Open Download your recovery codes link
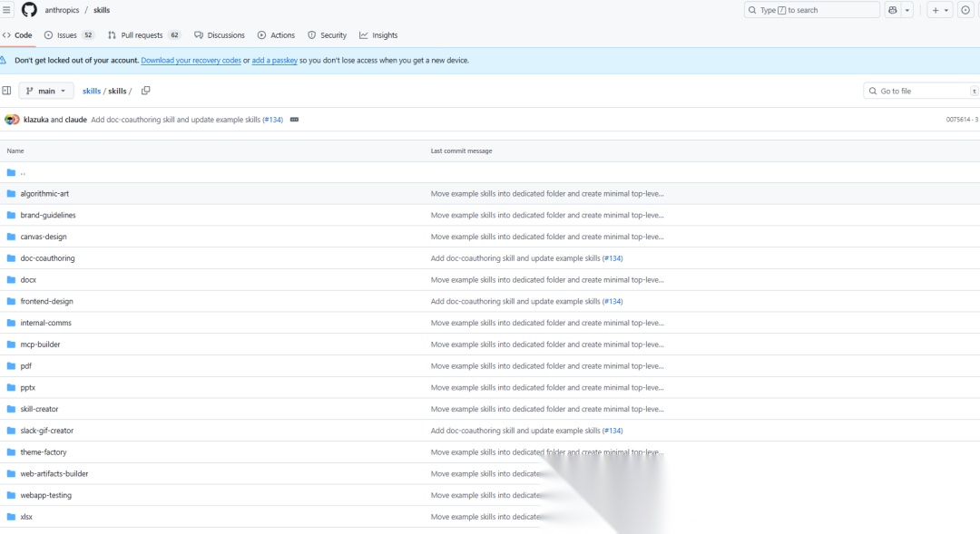Viewport: 980px width, 534px height. click(191, 61)
